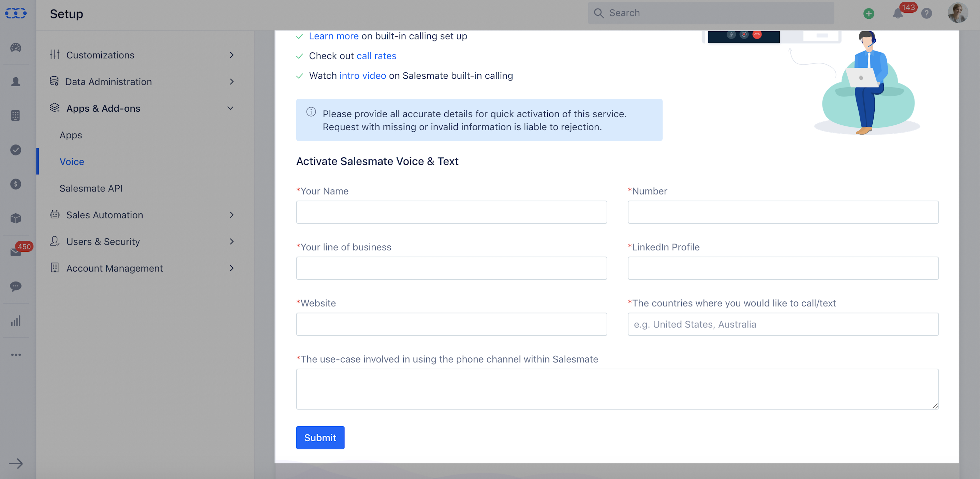This screenshot has height=479, width=980.
Task: Open the Chat bubble icon
Action: coord(16,286)
